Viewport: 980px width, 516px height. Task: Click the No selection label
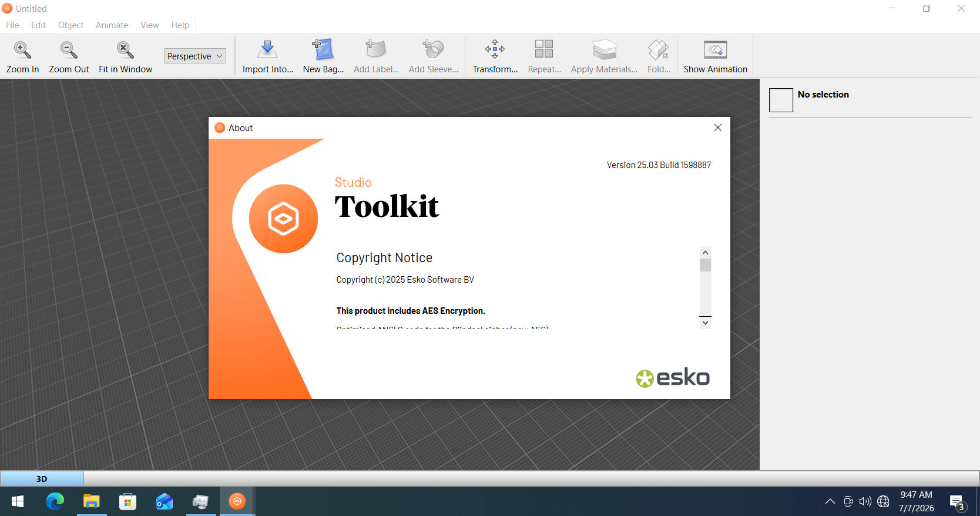coord(823,95)
